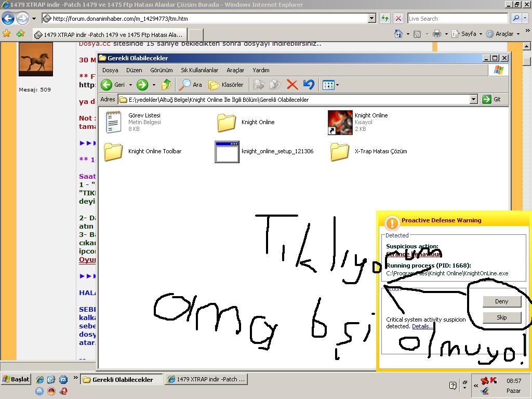The image size is (532, 399).
Task: Open the Görünüm menu
Action: coord(162,70)
